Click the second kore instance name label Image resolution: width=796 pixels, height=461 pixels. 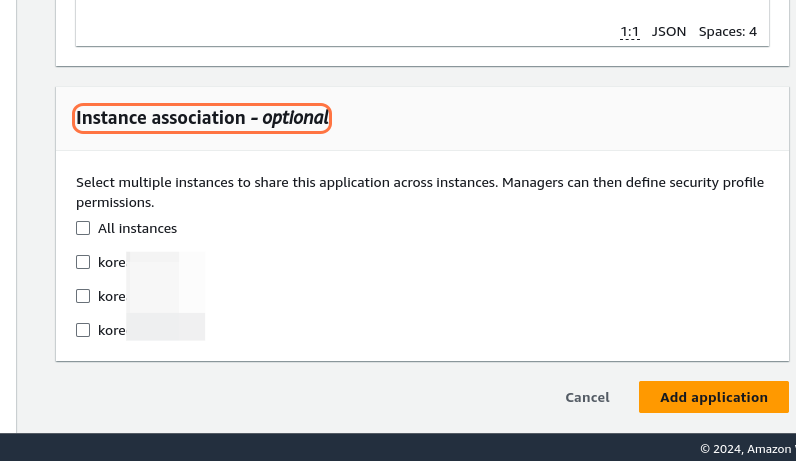coord(112,296)
